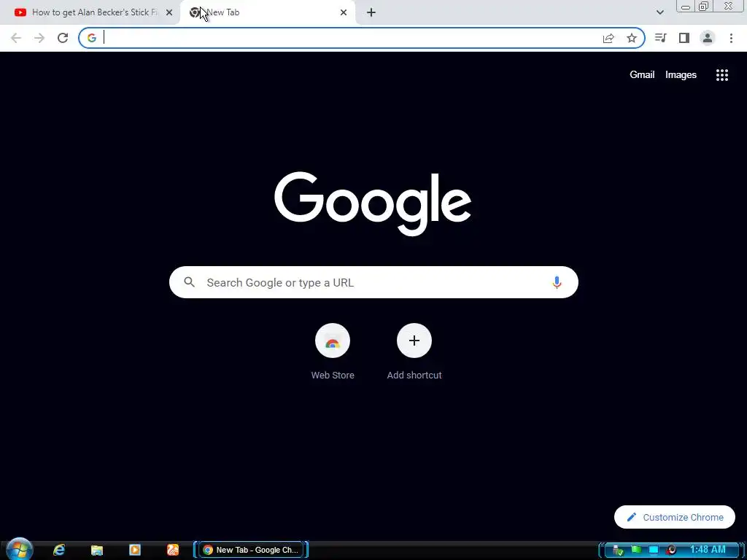Open the Google apps grid

722,75
